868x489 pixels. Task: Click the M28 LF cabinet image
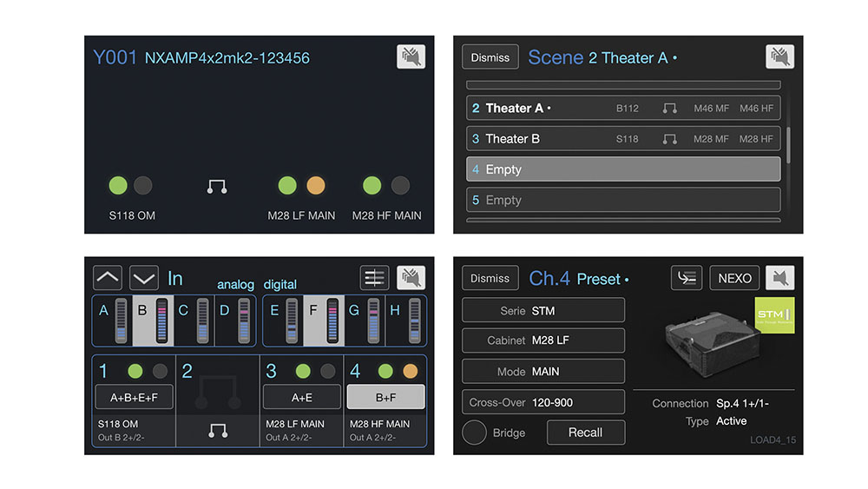[713, 343]
